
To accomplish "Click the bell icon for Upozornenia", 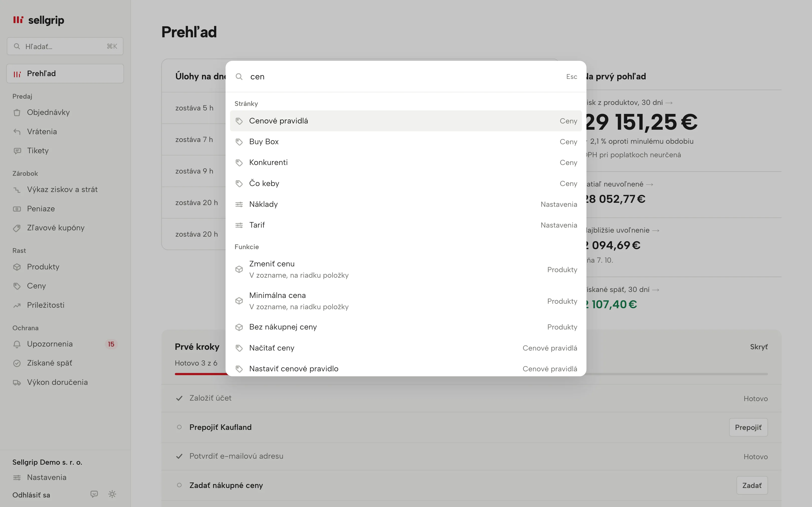I will (x=17, y=344).
